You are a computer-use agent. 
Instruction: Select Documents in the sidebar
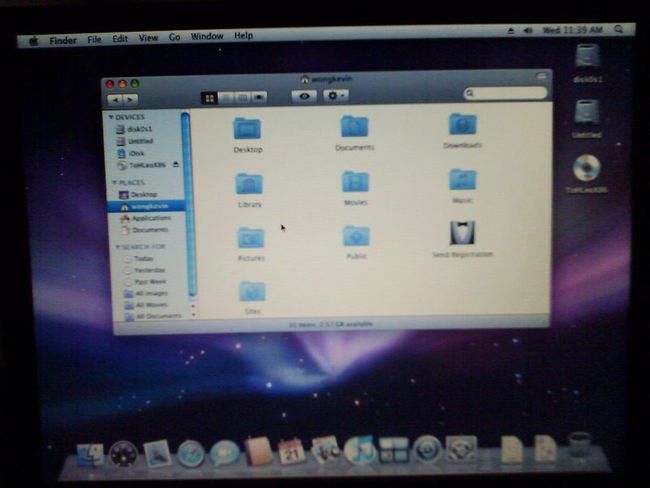tap(149, 230)
